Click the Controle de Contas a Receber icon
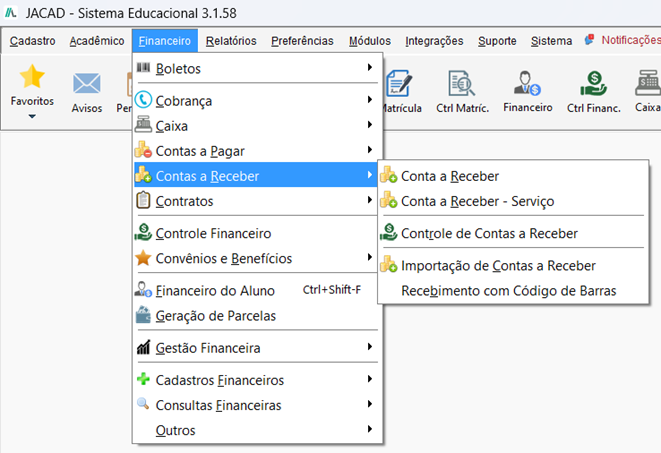Viewport: 661px width, 453px height. (x=388, y=232)
